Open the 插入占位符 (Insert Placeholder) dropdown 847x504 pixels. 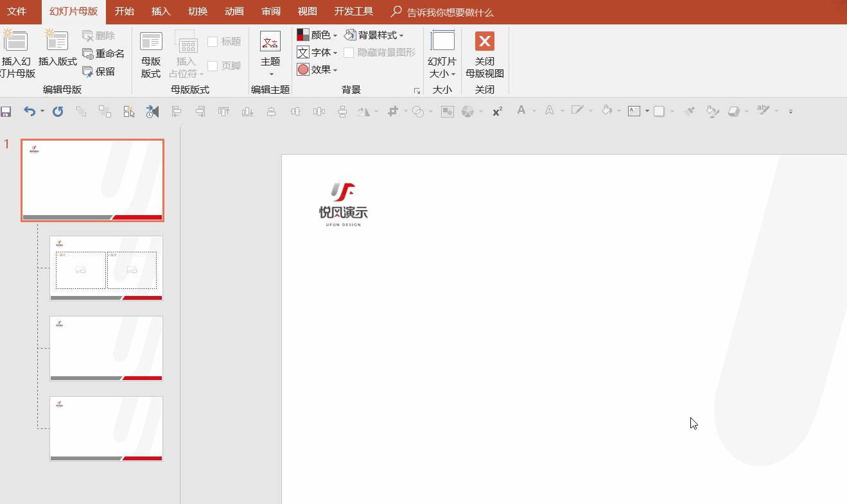(186, 54)
